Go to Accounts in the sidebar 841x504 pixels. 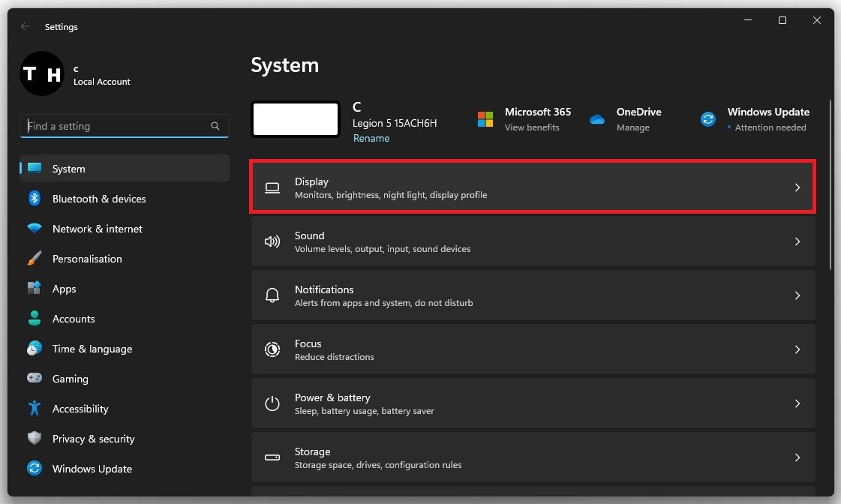pyautogui.click(x=74, y=319)
